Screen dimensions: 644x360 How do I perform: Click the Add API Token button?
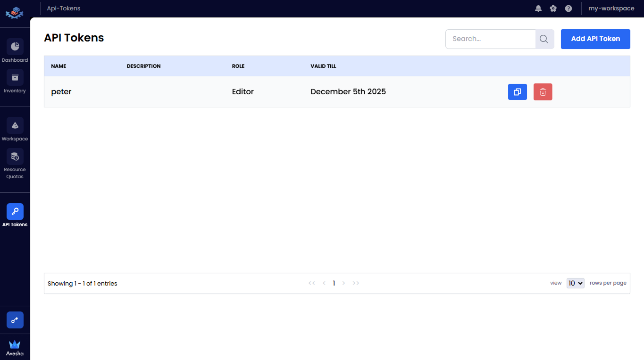pyautogui.click(x=595, y=39)
